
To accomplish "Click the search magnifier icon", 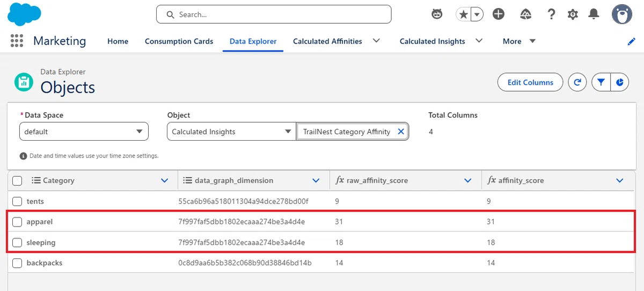I will [170, 14].
